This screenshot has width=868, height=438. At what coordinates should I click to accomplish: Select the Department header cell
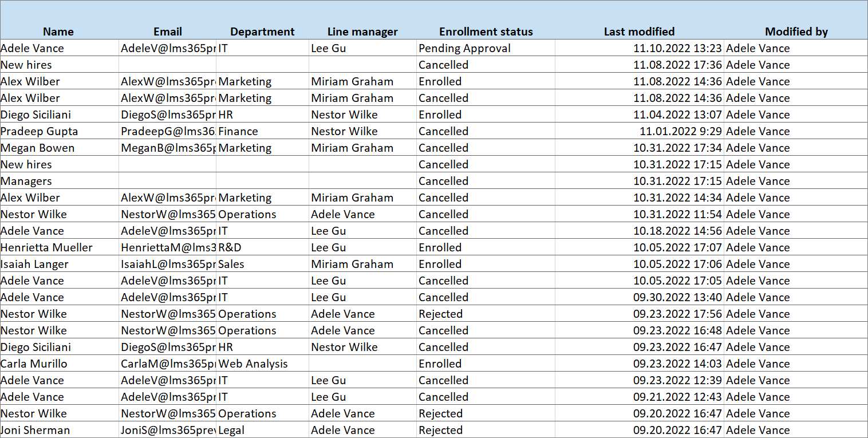pyautogui.click(x=262, y=31)
